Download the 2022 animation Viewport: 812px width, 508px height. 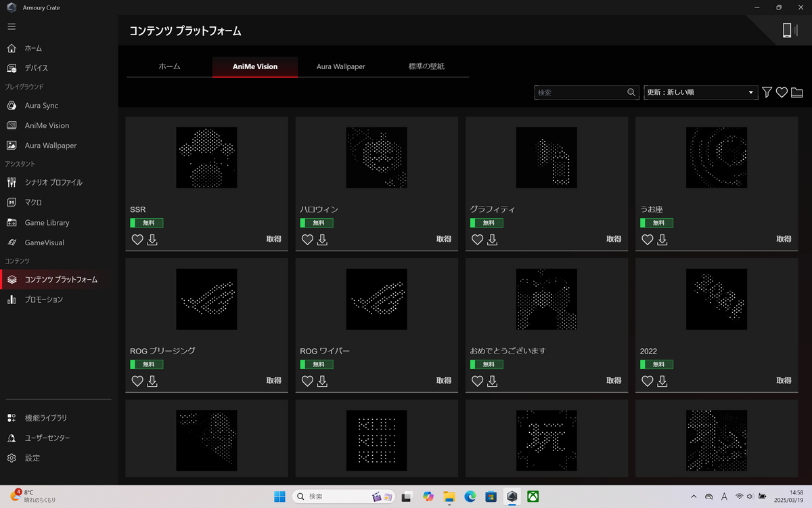(662, 381)
